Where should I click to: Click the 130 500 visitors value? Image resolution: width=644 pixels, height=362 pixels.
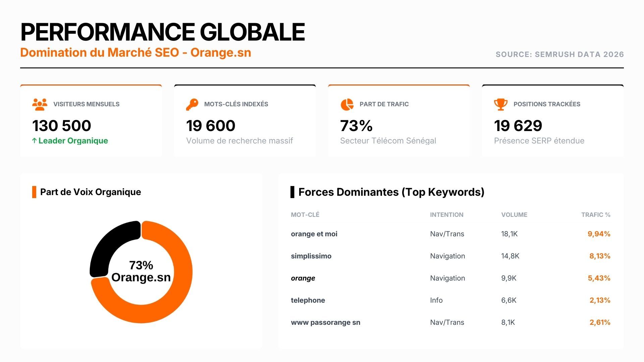click(62, 126)
